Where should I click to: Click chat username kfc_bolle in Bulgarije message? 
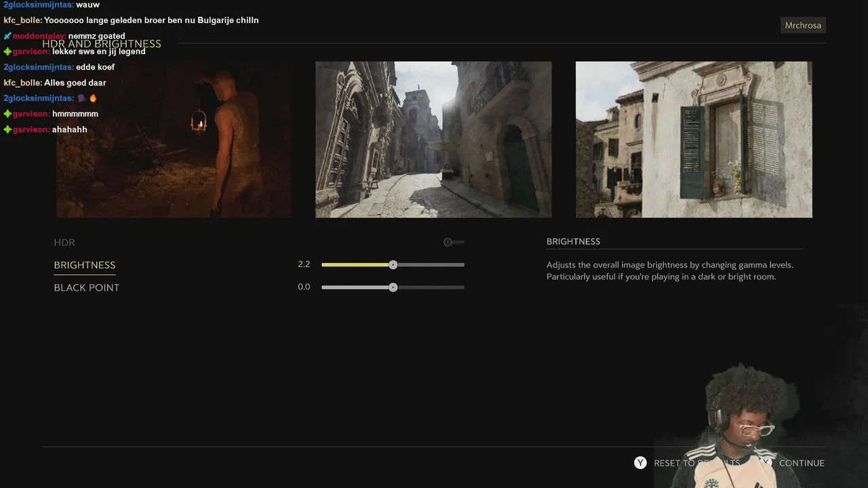point(22,20)
